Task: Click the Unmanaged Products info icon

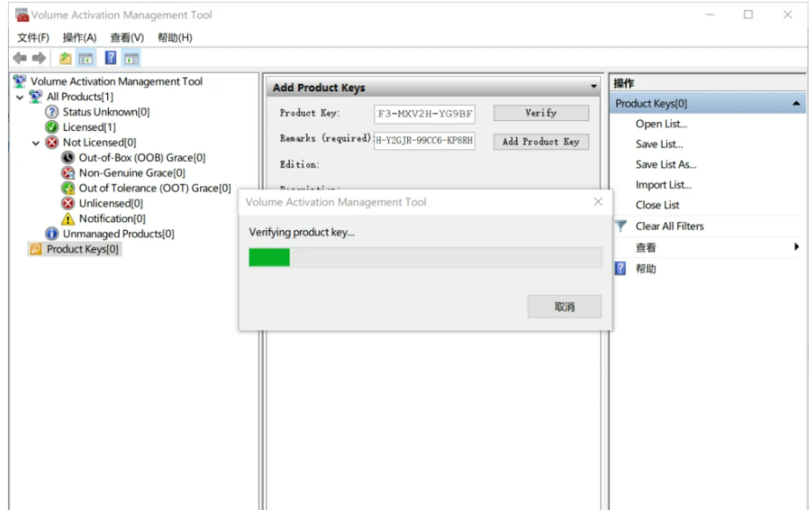Action: [x=52, y=234]
